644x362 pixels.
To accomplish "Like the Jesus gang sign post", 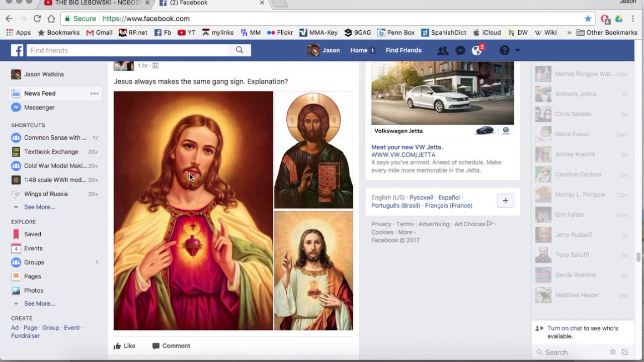I will pos(124,346).
